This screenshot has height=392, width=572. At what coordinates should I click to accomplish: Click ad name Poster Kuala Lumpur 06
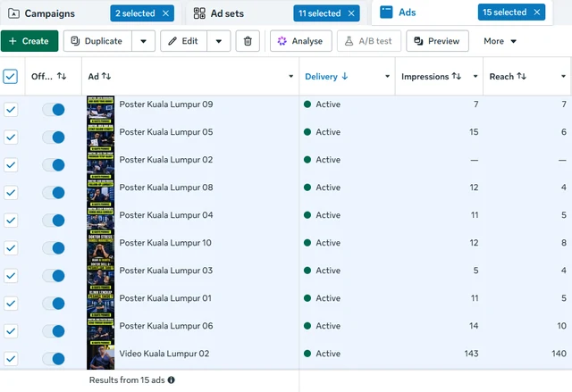(x=166, y=326)
